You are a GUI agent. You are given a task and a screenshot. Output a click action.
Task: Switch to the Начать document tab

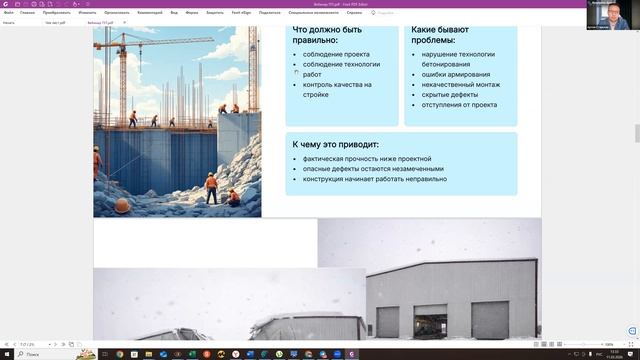coord(9,22)
